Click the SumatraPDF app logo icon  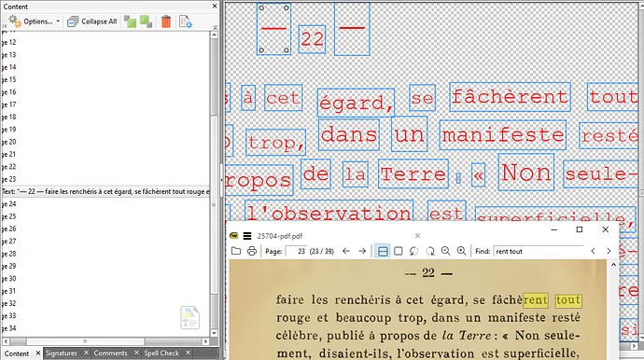[x=234, y=236]
